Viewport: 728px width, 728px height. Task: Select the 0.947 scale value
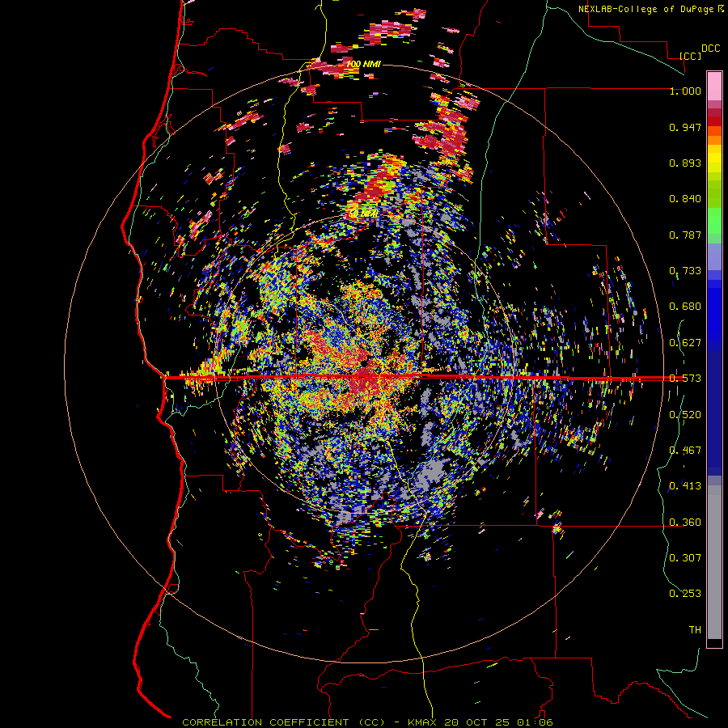pyautogui.click(x=685, y=127)
